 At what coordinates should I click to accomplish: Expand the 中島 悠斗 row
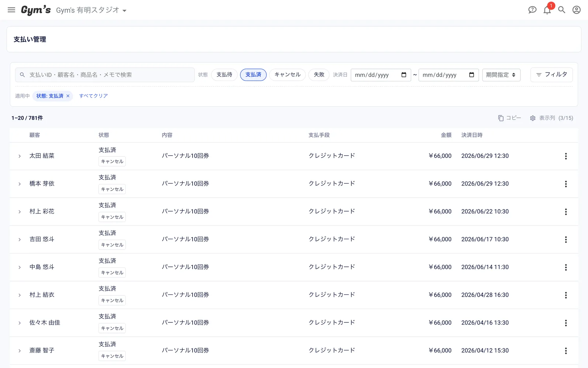click(x=19, y=267)
